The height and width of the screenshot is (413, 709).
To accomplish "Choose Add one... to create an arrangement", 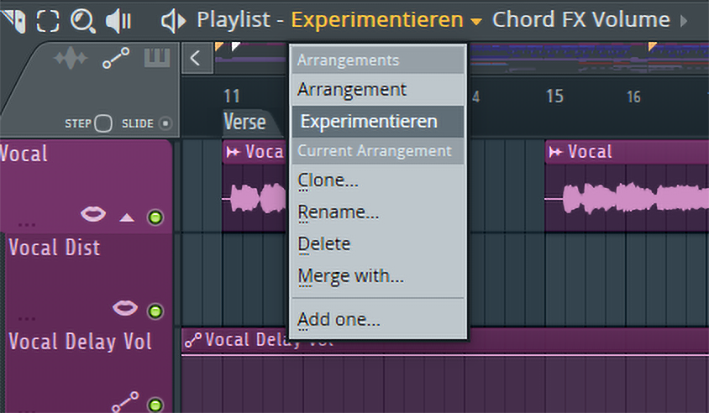I will (339, 320).
